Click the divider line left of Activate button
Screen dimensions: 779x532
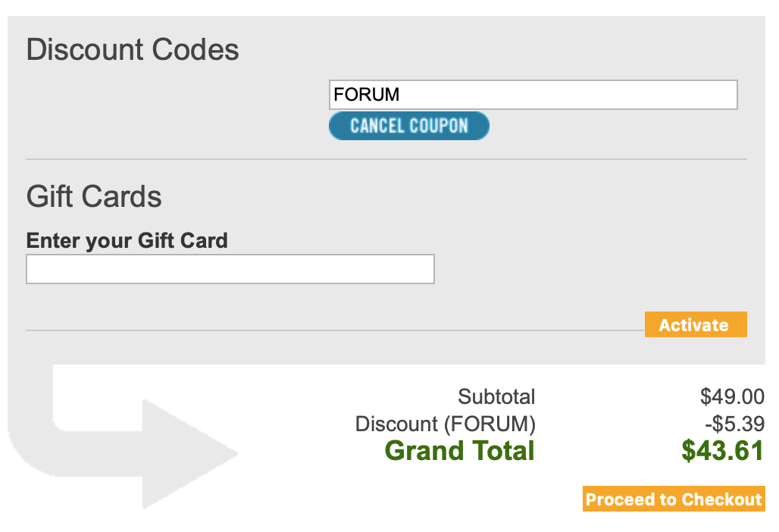pyautogui.click(x=333, y=330)
